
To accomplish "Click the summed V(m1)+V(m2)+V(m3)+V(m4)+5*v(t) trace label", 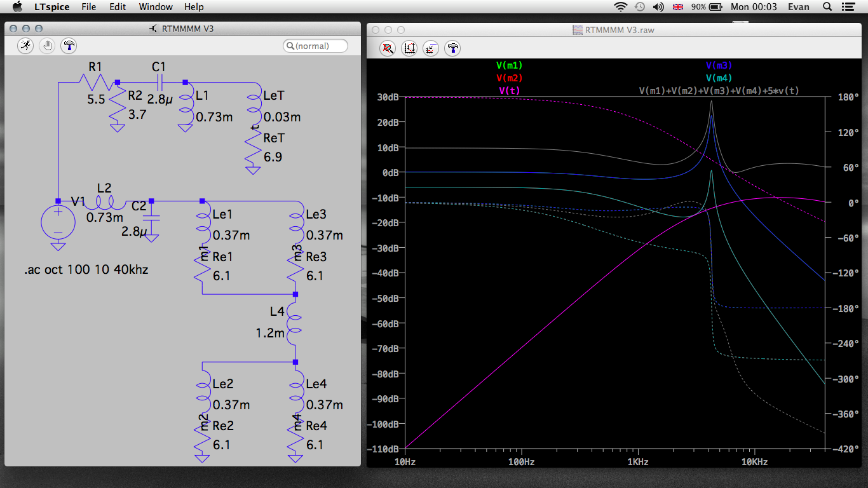I will click(719, 91).
